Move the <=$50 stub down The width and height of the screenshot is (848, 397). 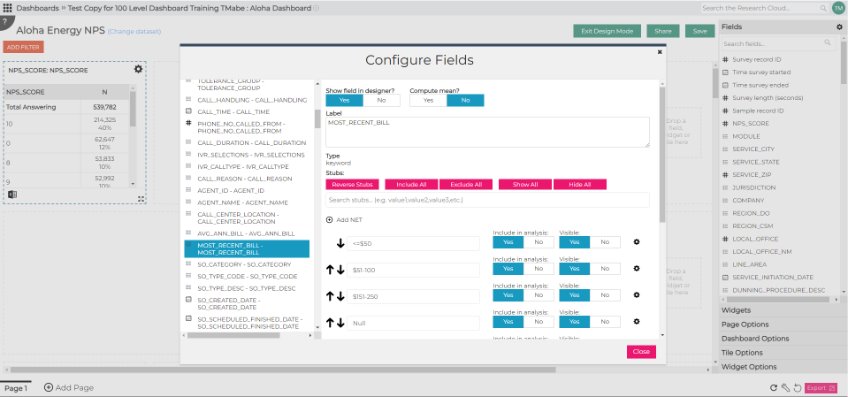click(x=340, y=243)
